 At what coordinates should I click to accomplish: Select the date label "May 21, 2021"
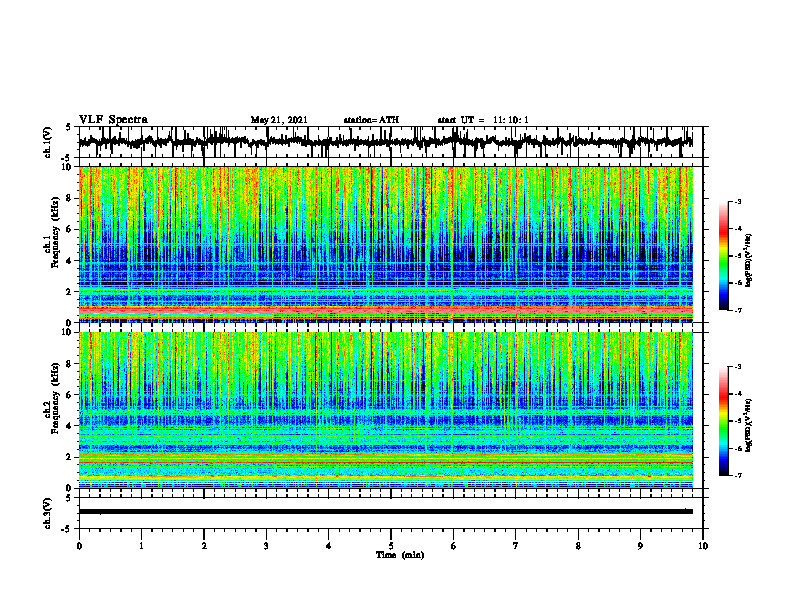(279, 120)
